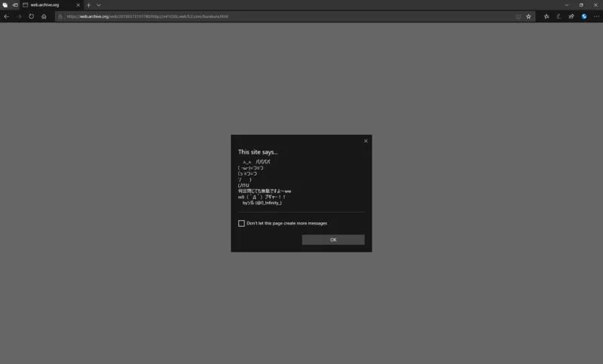
Task: Close the web.archive.org tab
Action: click(x=78, y=5)
